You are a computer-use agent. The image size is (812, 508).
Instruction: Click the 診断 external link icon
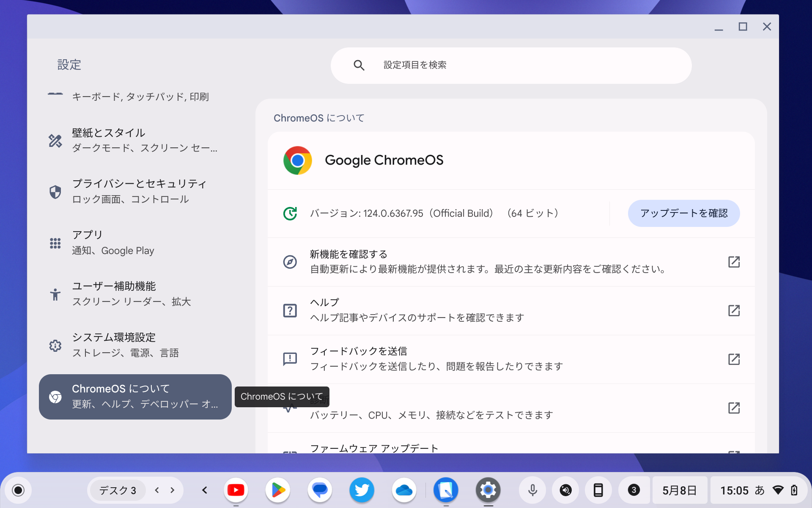point(734,408)
